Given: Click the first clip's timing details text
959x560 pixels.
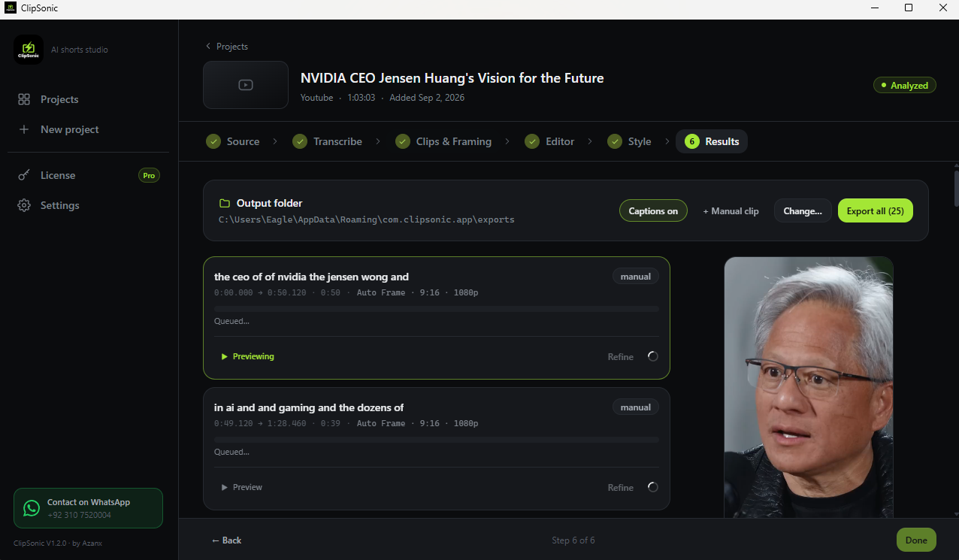Looking at the screenshot, I should click(346, 292).
